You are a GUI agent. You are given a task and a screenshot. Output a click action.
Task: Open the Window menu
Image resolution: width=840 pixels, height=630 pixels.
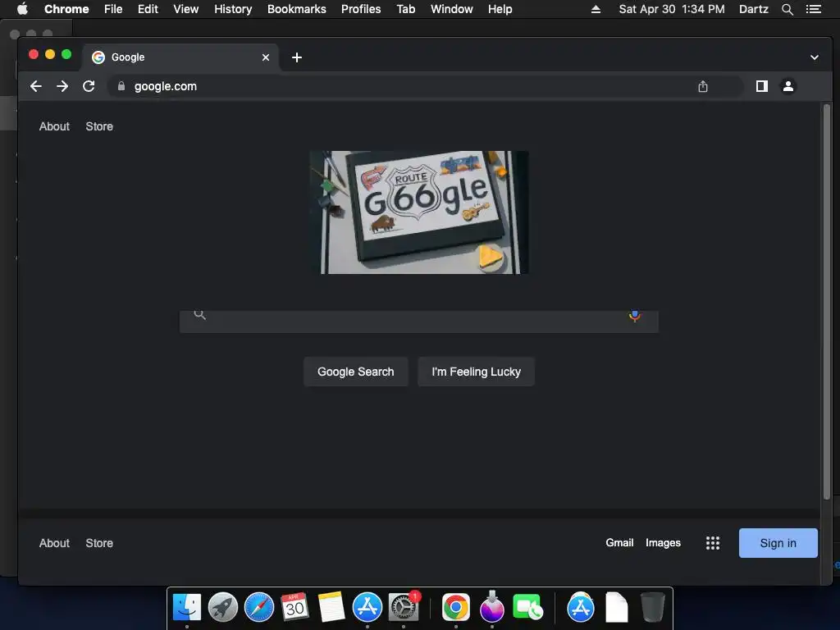click(452, 9)
